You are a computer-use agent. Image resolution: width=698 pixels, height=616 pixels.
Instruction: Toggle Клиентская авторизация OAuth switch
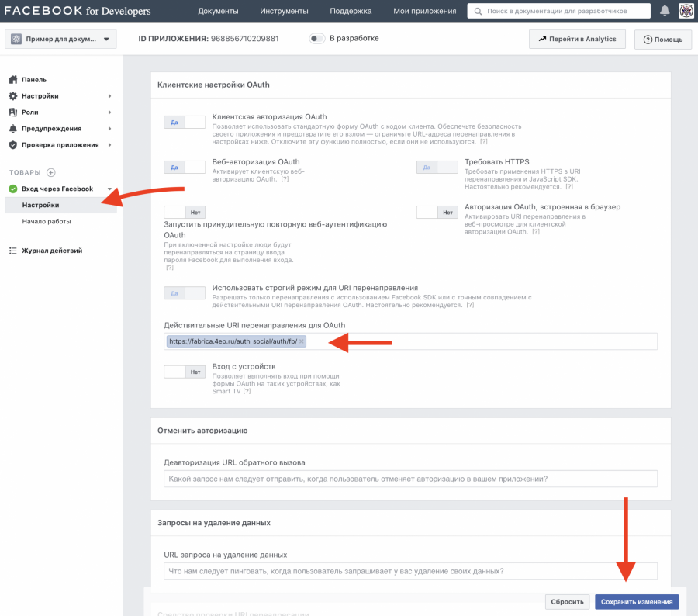[x=185, y=122]
